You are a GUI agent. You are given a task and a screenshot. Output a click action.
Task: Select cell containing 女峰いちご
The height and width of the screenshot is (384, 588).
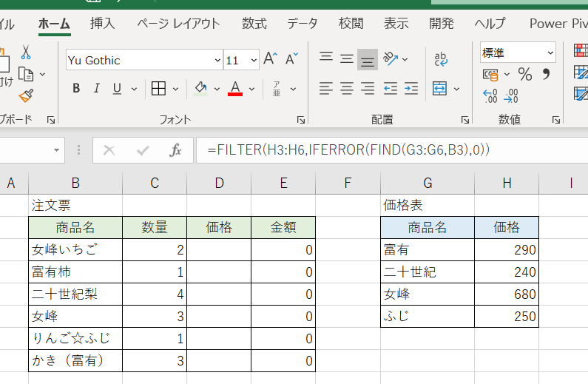click(x=75, y=250)
